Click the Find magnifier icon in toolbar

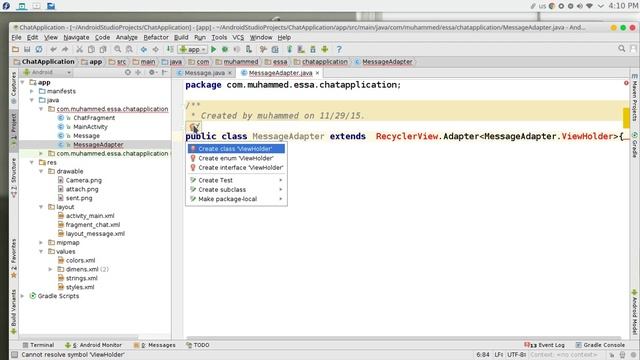118,49
